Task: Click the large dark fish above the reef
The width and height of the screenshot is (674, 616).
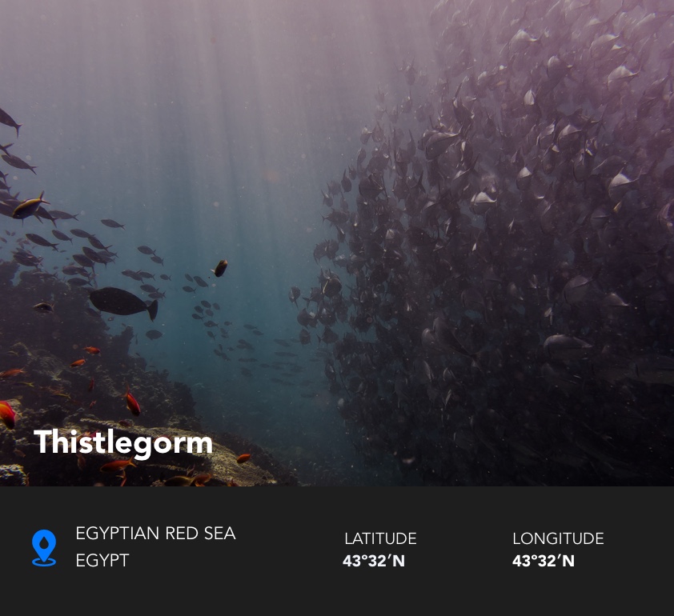Action: tap(123, 302)
